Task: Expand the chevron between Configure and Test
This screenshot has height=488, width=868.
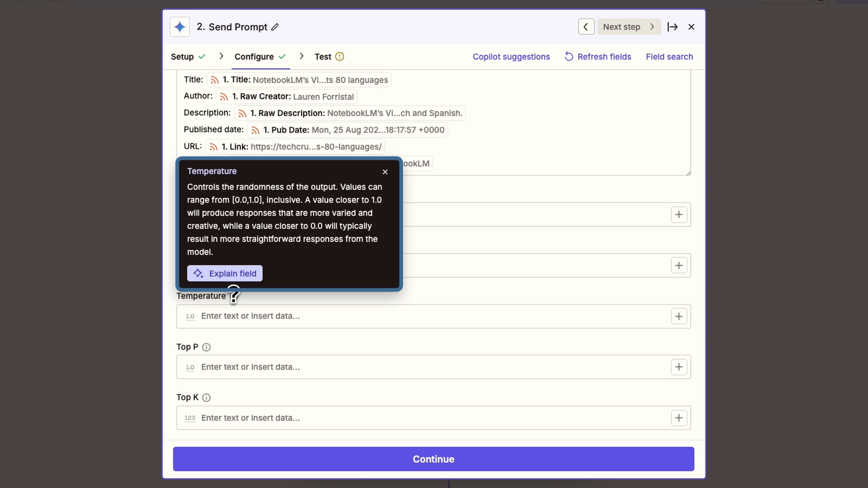Action: (302, 56)
